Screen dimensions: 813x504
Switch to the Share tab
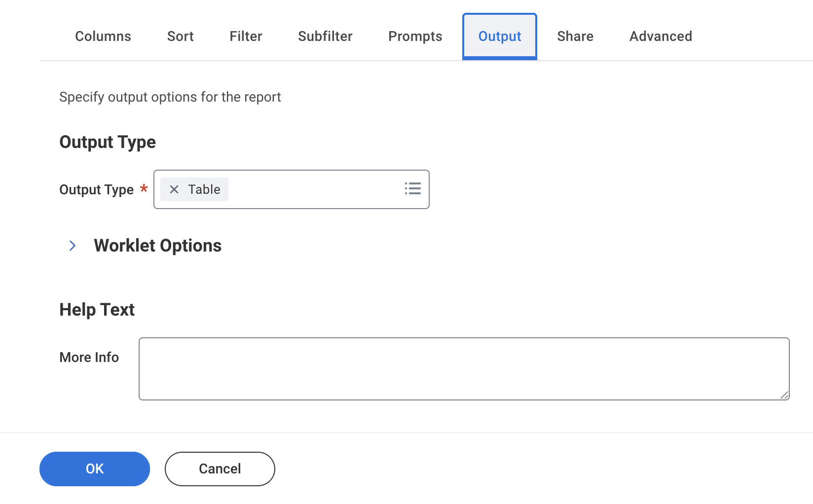(575, 36)
